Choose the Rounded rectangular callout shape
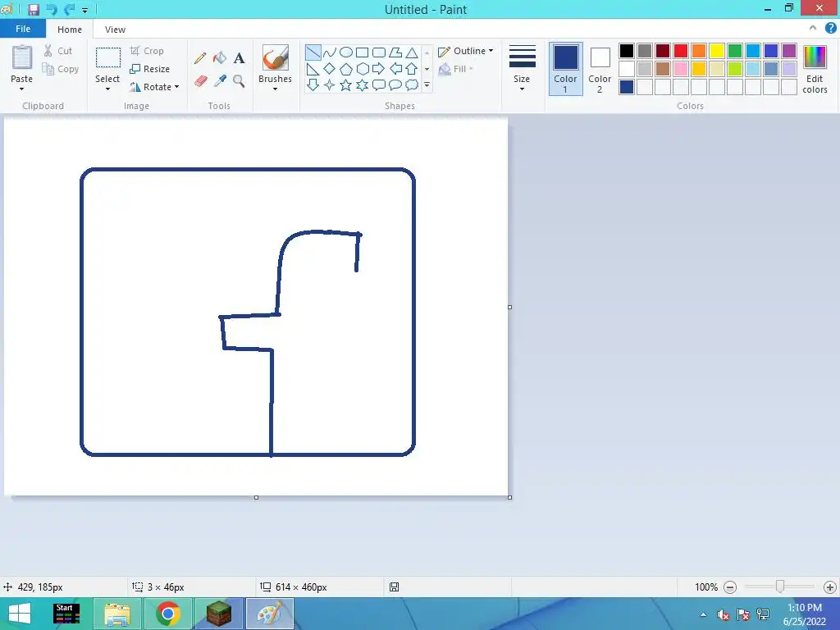The width and height of the screenshot is (840, 630). click(379, 84)
